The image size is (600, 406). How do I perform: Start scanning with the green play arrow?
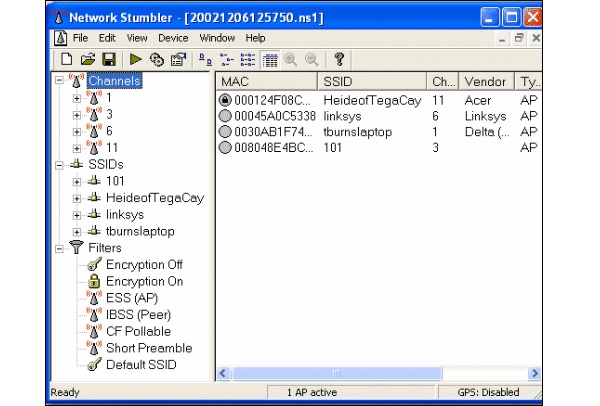[x=135, y=60]
